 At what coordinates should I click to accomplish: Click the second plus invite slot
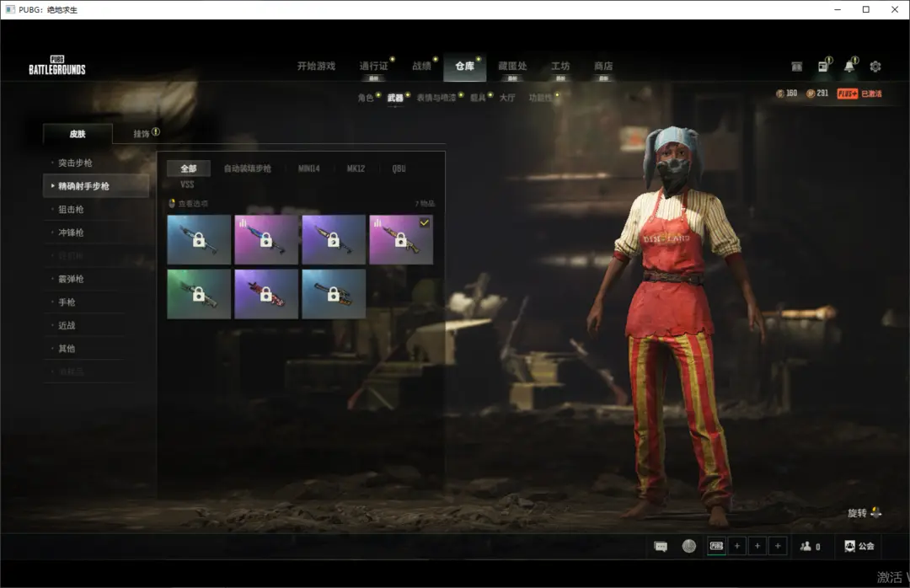pyautogui.click(x=757, y=546)
